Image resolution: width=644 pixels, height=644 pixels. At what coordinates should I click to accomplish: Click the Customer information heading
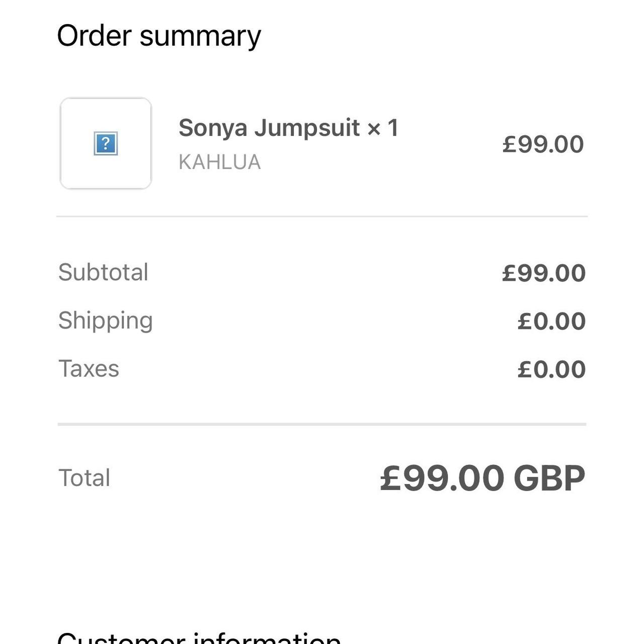pos(199,637)
